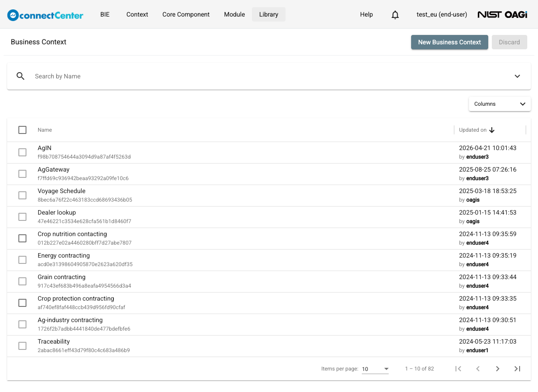Screen dimensions: 538x392
Task: Open the Help menu
Action: [x=366, y=14]
